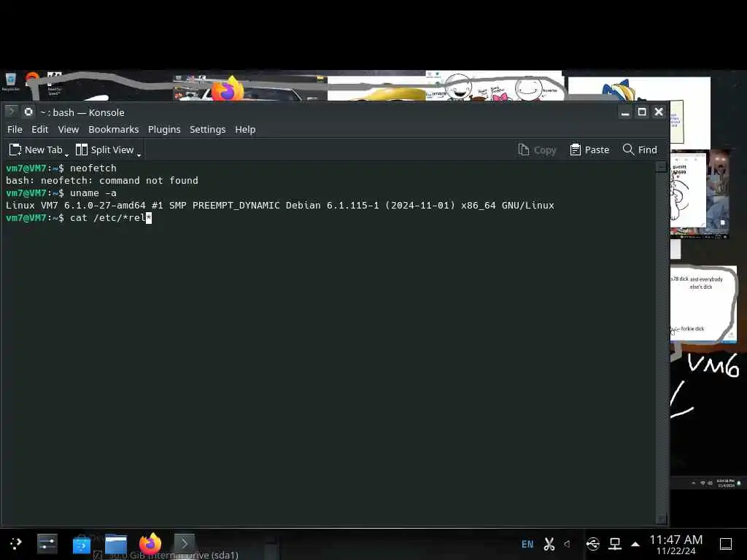Maximize the Konsole window

[642, 112]
